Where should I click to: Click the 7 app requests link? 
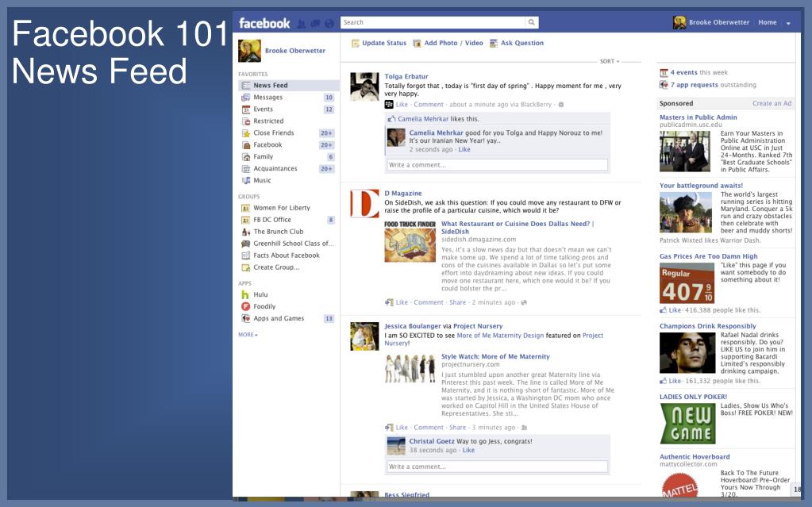point(694,85)
